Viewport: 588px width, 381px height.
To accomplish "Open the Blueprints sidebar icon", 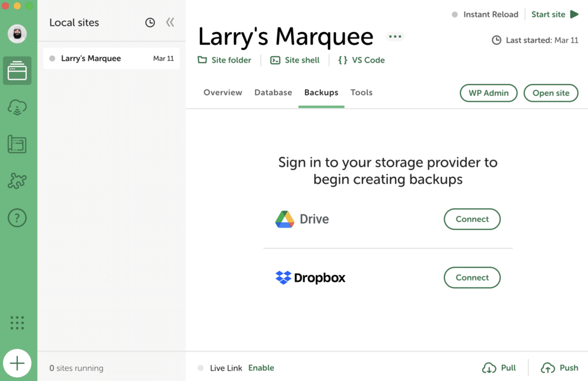I will [17, 144].
